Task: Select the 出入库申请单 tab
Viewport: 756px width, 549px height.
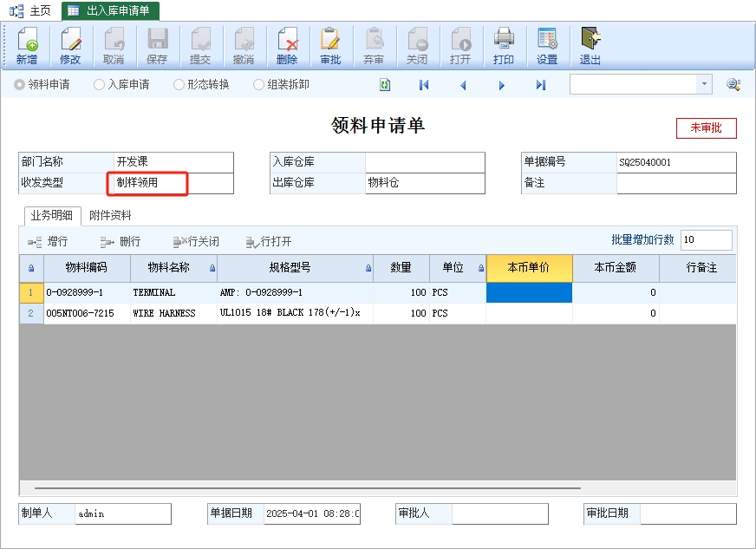Action: [110, 10]
